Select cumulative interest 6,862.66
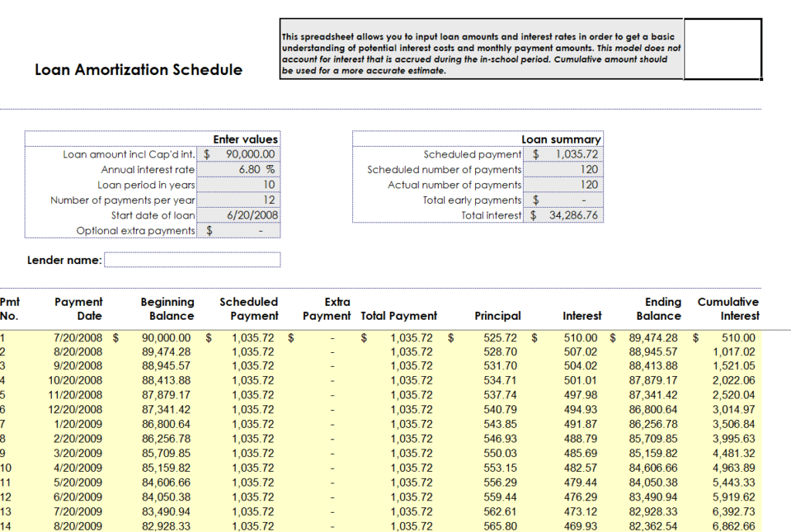791x532 pixels. [x=734, y=526]
